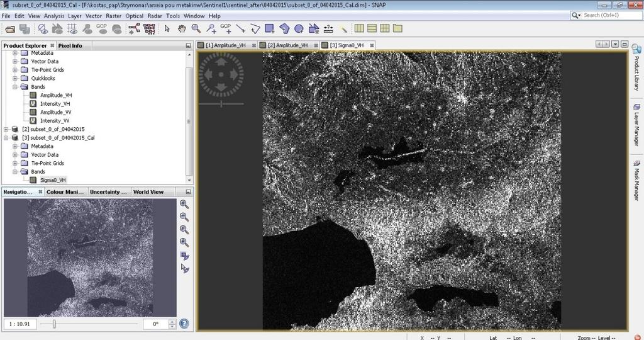Switch to the [1] Amplitude_VH tab
Viewport: 644px width, 340px height.
tap(226, 45)
